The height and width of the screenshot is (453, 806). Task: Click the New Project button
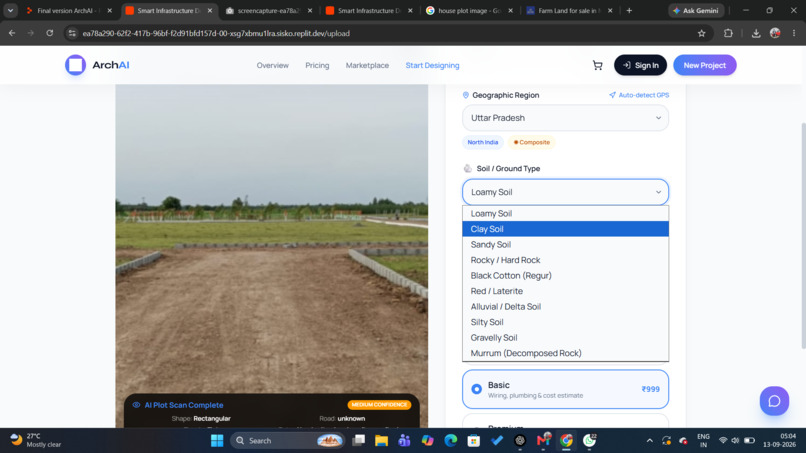point(705,65)
